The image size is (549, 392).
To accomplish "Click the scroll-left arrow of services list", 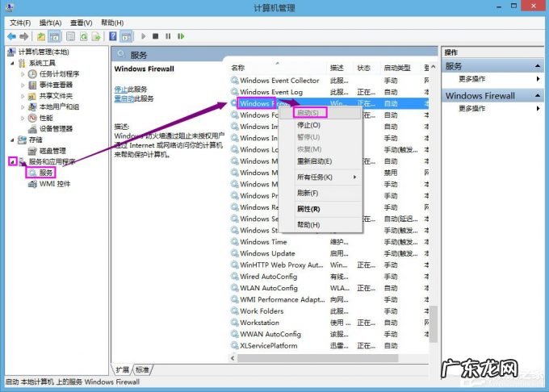I will 233,358.
